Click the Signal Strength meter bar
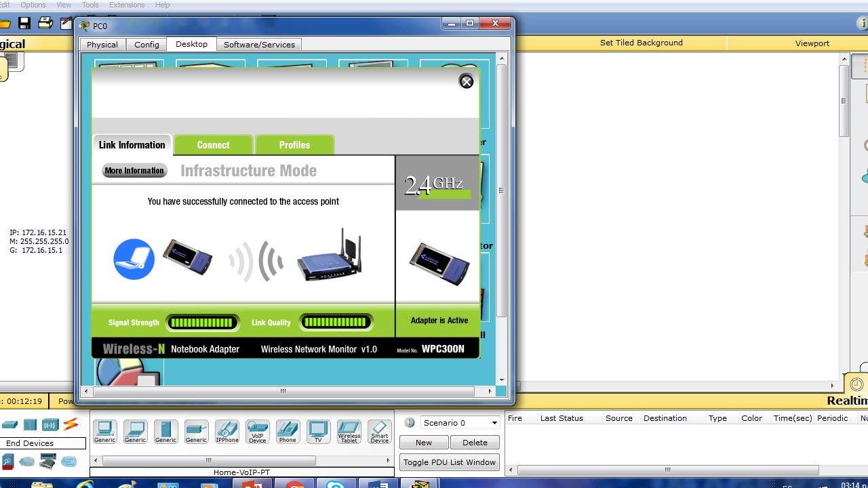 tap(202, 323)
